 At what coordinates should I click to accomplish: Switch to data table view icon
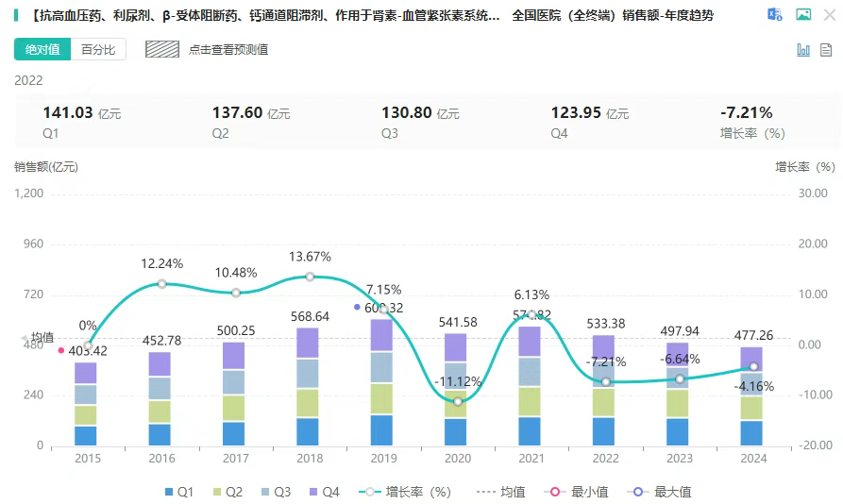[827, 50]
